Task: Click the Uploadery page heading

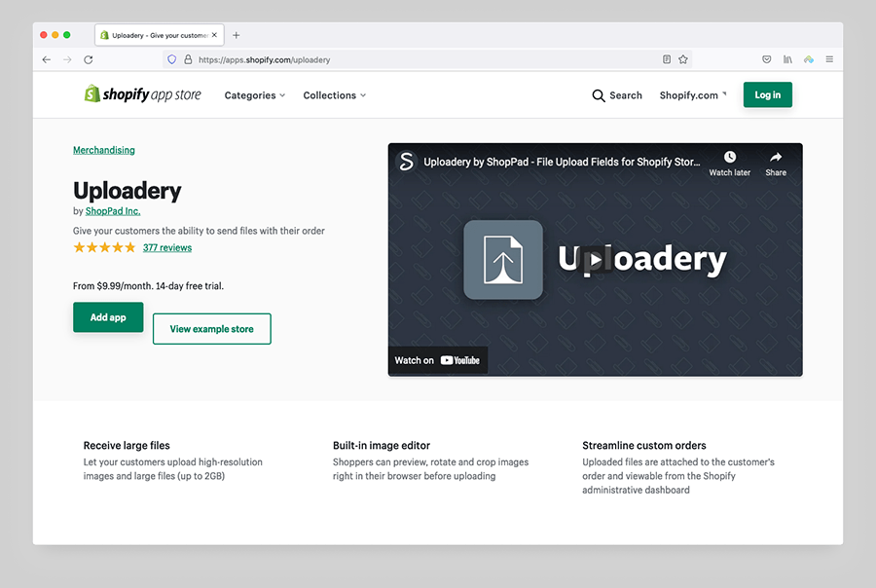Action: click(128, 191)
